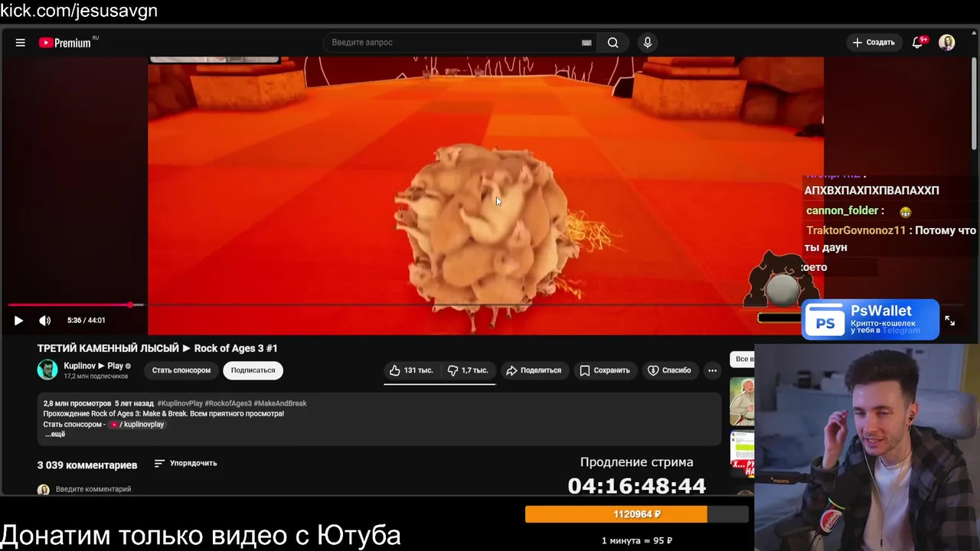Open the 'Упорядочить' sort comments dropdown
The image size is (980, 551).
185,463
